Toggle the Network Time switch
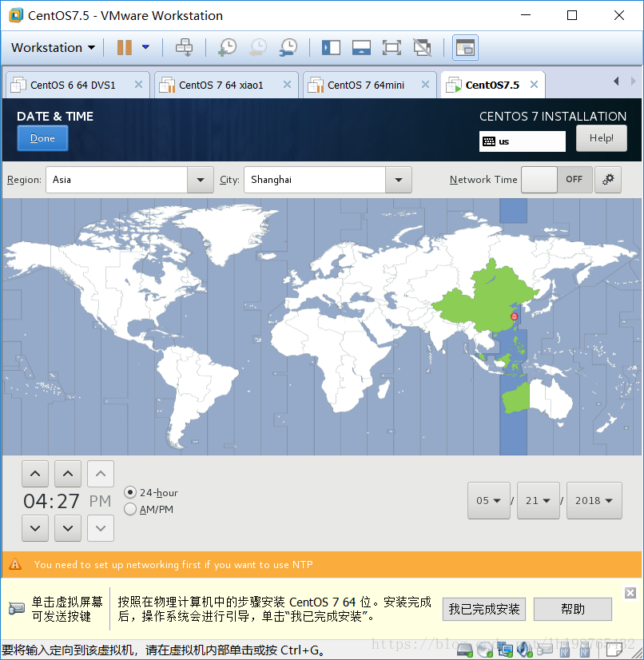644x660 pixels. (x=556, y=180)
